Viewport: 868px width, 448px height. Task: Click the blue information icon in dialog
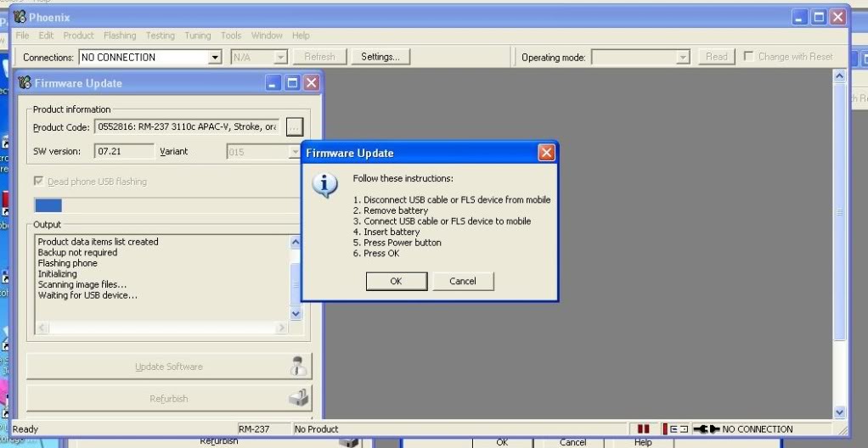[x=325, y=185]
